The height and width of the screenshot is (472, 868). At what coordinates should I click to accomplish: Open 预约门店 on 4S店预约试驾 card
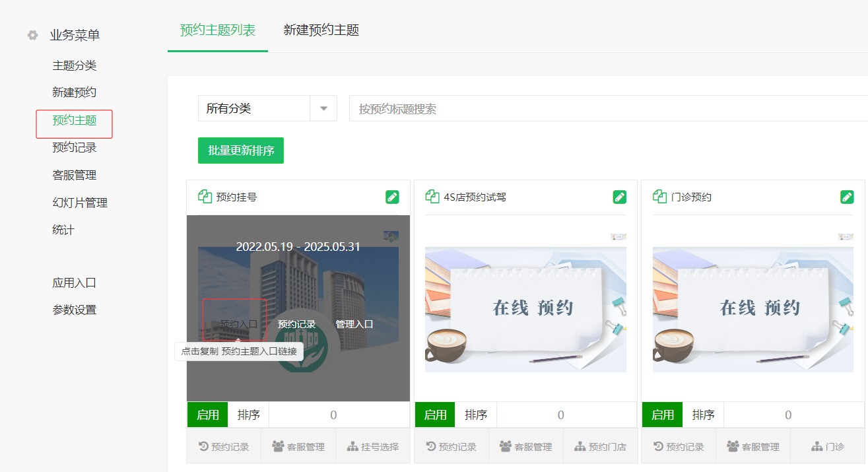601,447
